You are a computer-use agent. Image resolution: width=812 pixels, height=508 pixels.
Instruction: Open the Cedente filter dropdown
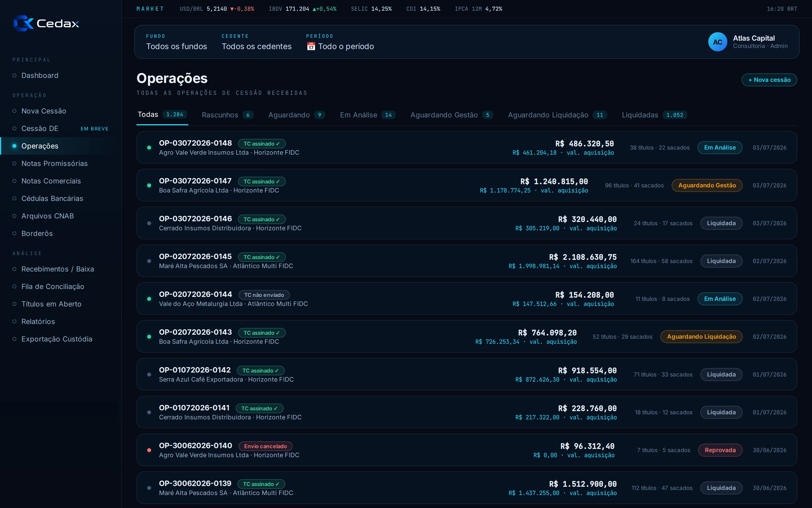(x=256, y=42)
